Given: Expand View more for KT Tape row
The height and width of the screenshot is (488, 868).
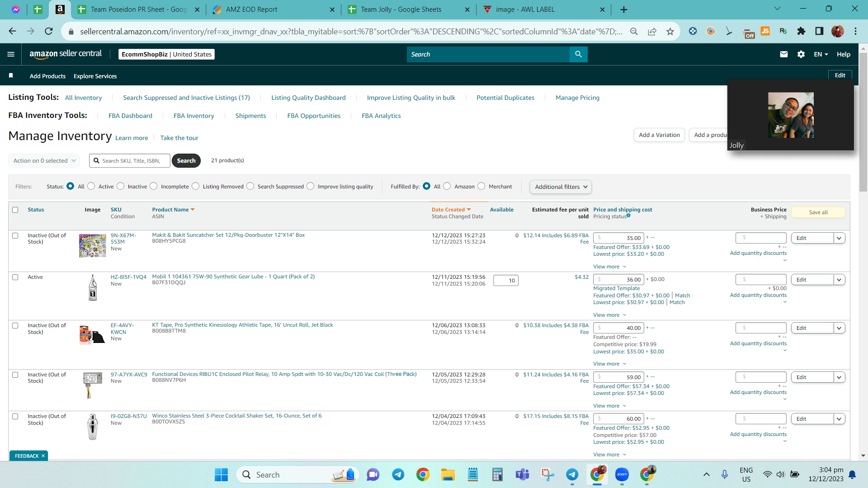Looking at the screenshot, I should [x=609, y=364].
